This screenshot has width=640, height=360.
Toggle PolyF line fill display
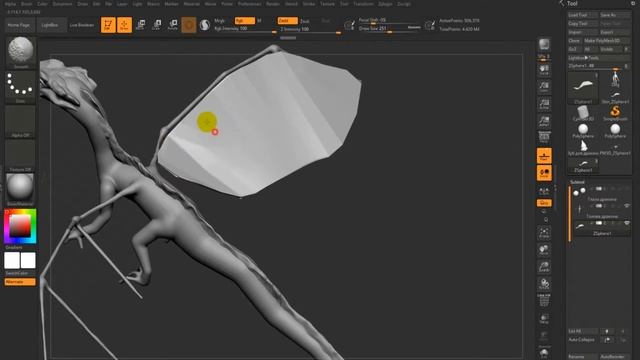(x=544, y=301)
